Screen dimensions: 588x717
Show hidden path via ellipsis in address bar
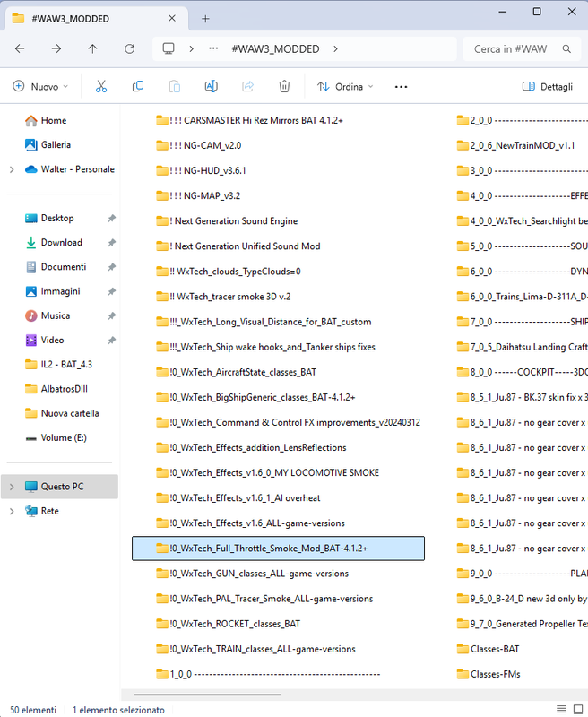[x=213, y=48]
